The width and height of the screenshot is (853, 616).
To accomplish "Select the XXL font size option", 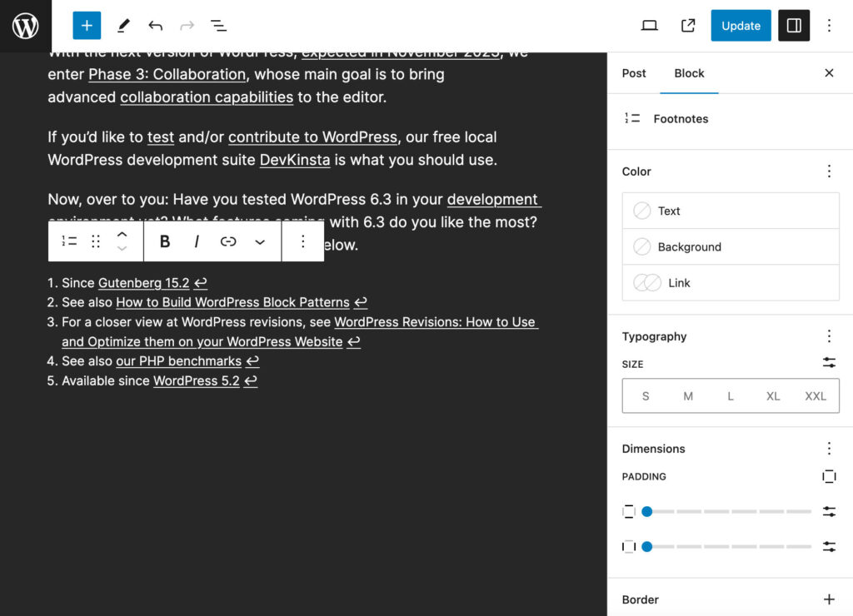I will (x=816, y=395).
